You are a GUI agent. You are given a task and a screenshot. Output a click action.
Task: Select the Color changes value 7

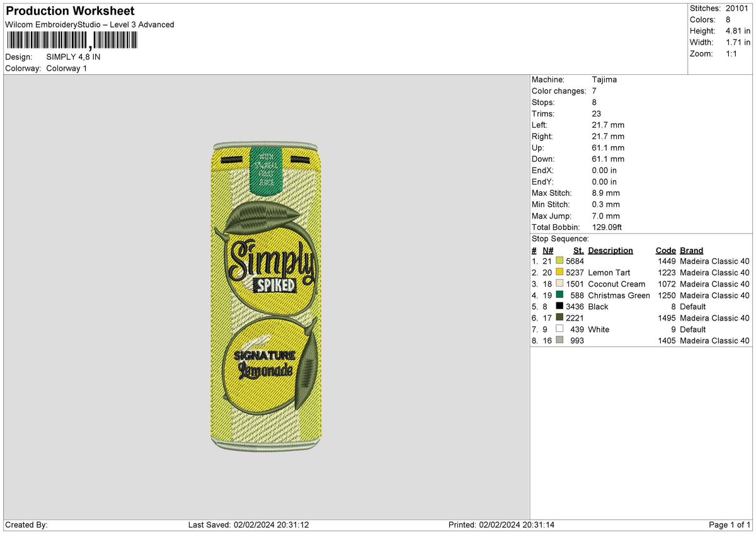click(x=594, y=91)
